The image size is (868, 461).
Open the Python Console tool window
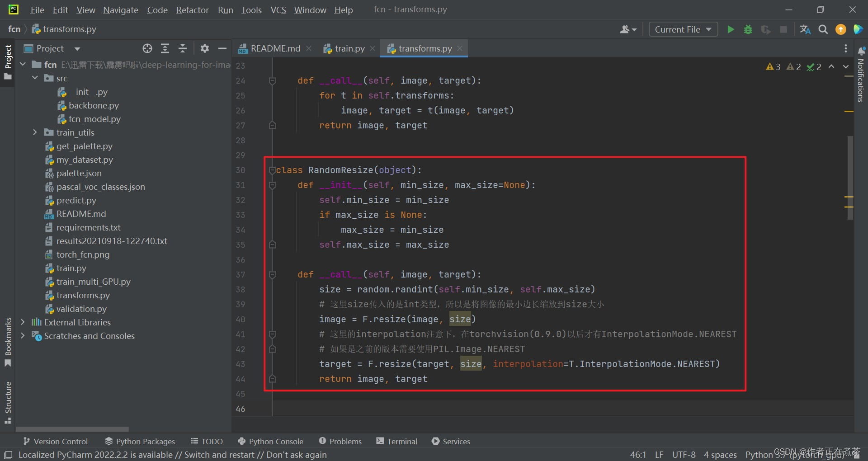pos(271,442)
